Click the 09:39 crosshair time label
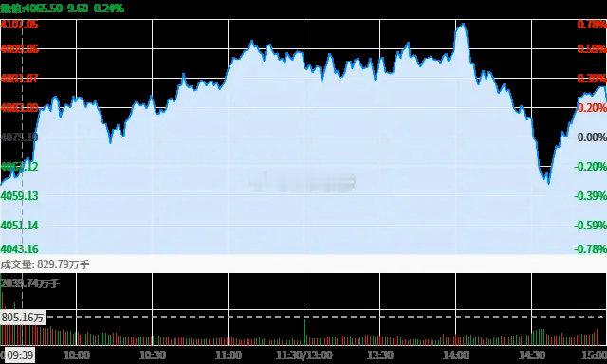 coord(19,355)
